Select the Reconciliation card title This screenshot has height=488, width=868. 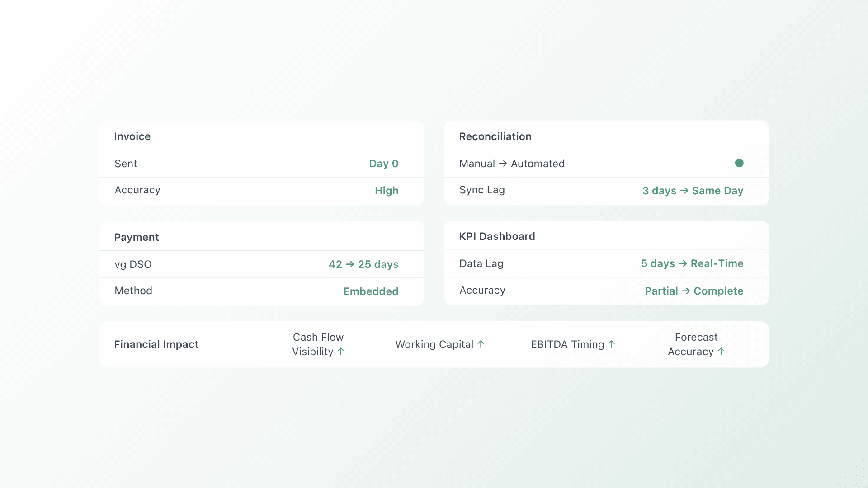(x=495, y=136)
